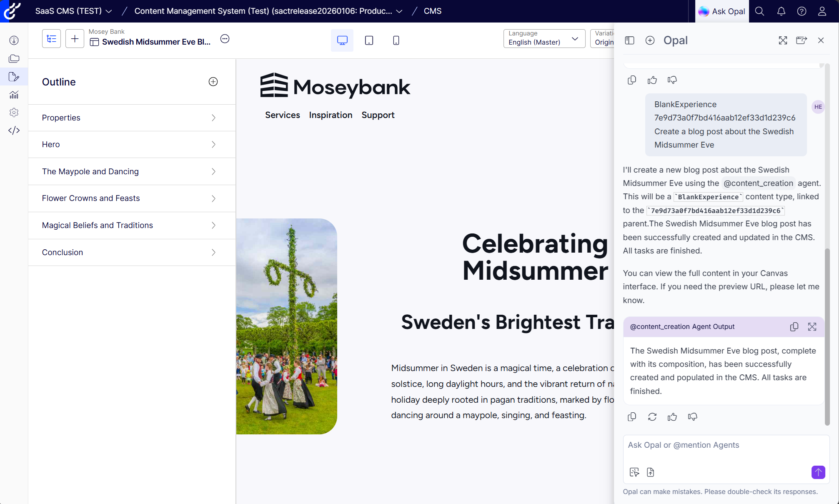Open Settings gear in left sidebar
The image size is (839, 504).
(14, 112)
